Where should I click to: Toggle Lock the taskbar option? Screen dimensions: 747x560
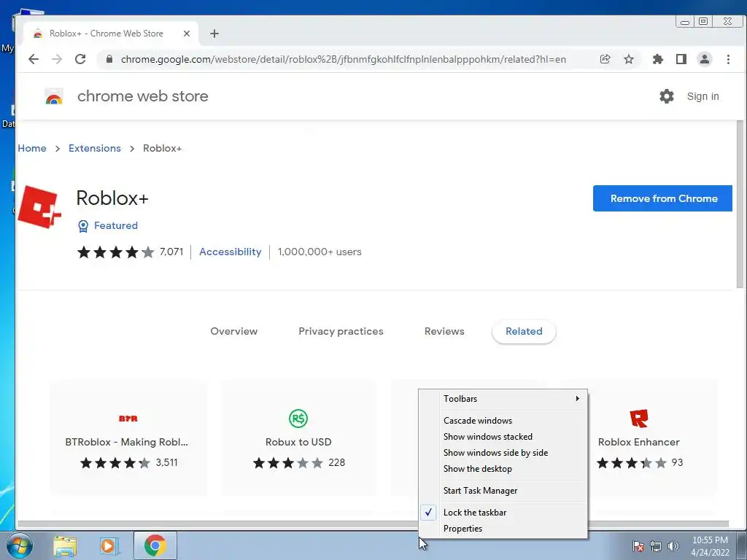503,513
